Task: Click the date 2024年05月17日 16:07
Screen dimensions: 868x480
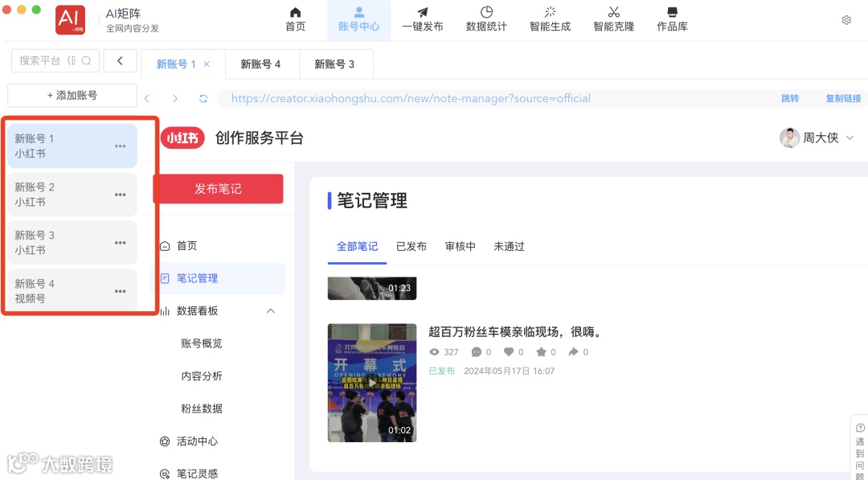Action: (510, 371)
